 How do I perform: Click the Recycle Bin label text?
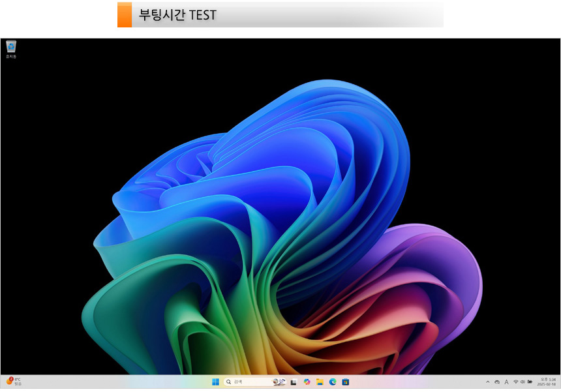point(11,57)
